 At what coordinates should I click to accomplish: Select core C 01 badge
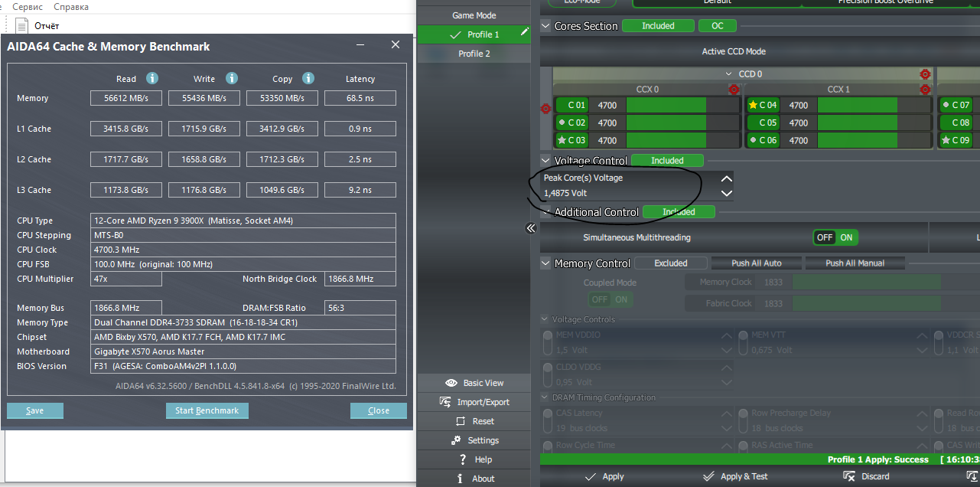[x=571, y=105]
